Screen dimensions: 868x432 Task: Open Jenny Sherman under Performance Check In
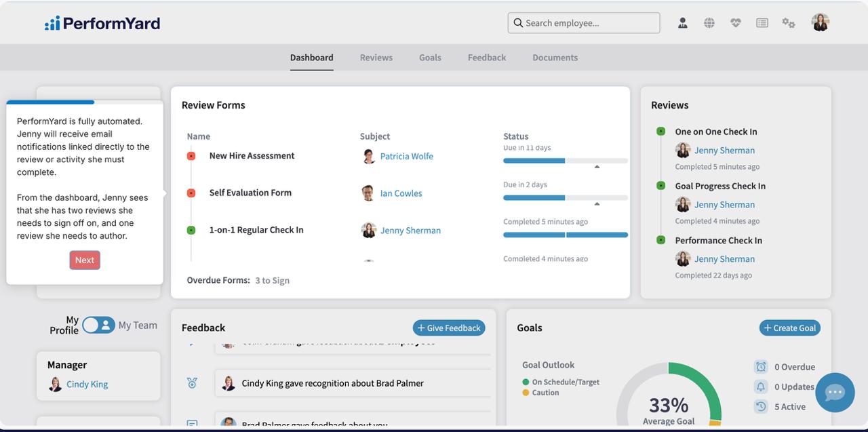click(724, 259)
